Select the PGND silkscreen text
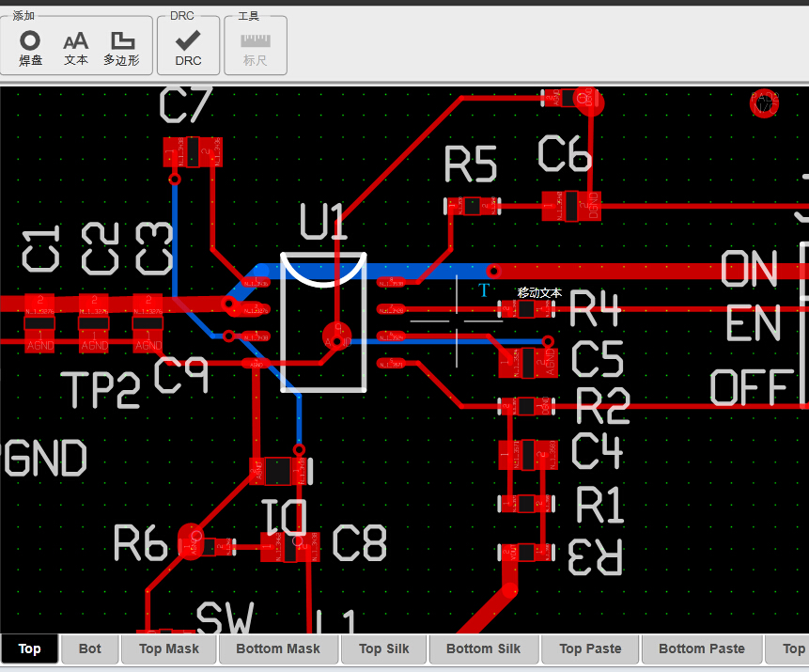Viewport: 809px width, 672px height. click(43, 458)
